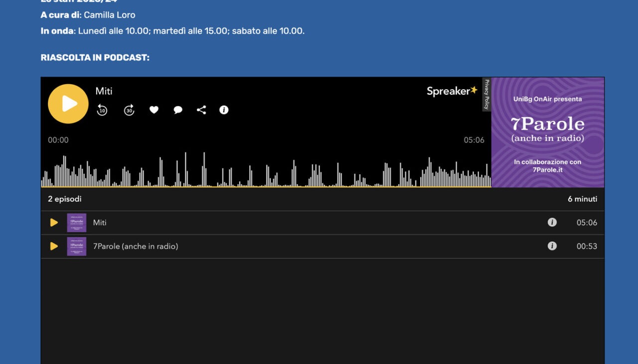Screen dimensions: 638x364
Task: Play the Miti episode from list
Action: point(54,223)
